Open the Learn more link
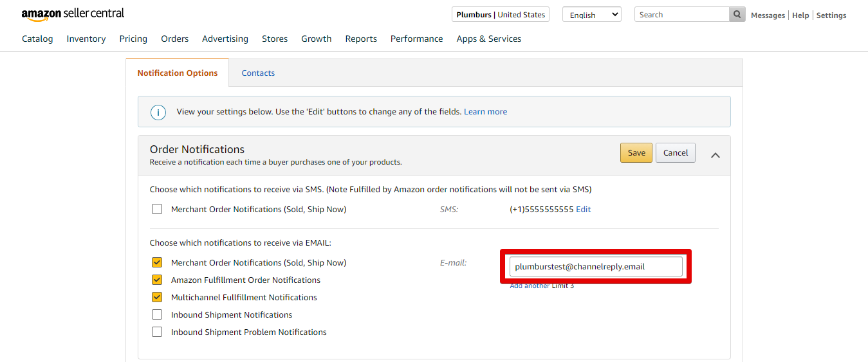 [x=486, y=112]
